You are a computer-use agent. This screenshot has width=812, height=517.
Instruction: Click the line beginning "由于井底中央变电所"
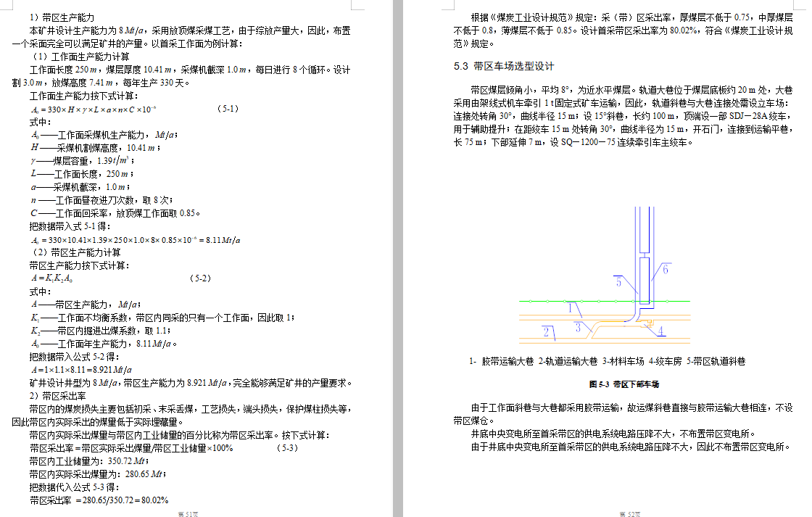(x=631, y=447)
